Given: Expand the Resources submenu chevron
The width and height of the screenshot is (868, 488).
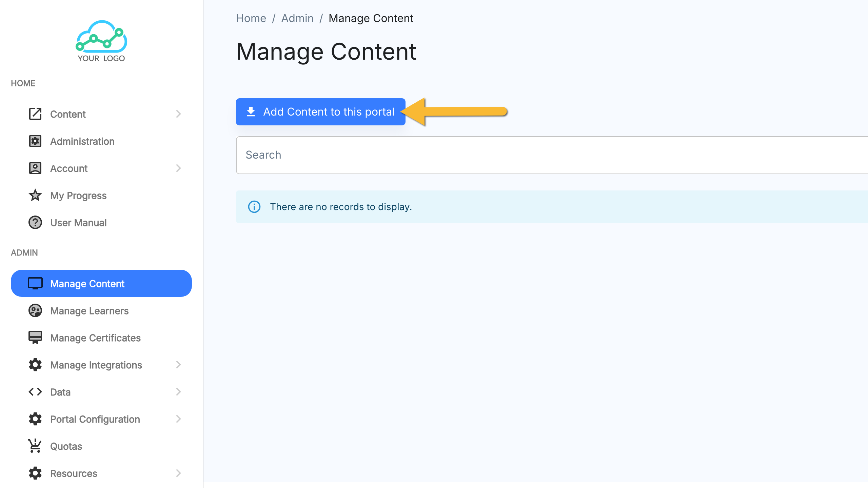Looking at the screenshot, I should click(178, 473).
